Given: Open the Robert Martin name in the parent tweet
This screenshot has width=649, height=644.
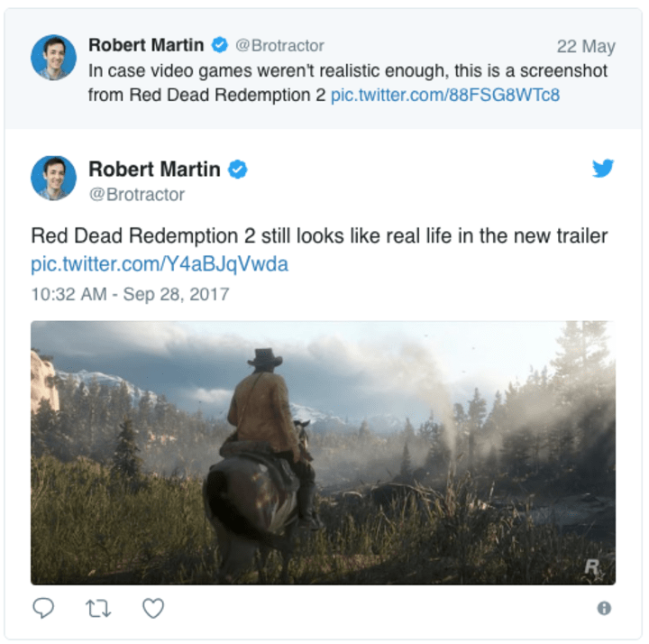Looking at the screenshot, I should (146, 45).
